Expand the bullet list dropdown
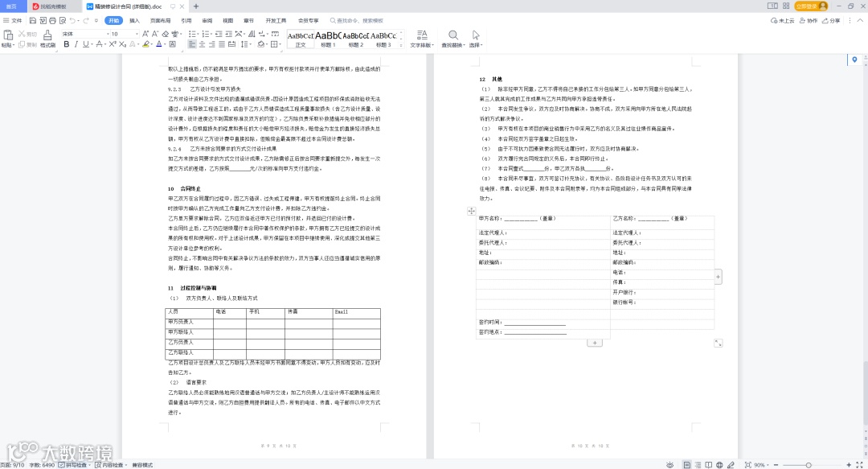The height and width of the screenshot is (469, 868). [x=198, y=34]
